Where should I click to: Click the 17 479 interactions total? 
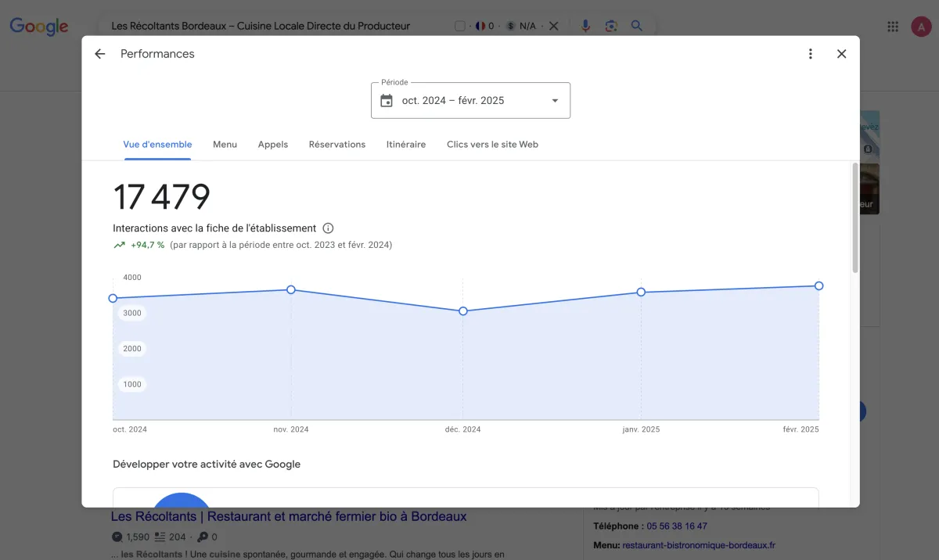coord(162,197)
